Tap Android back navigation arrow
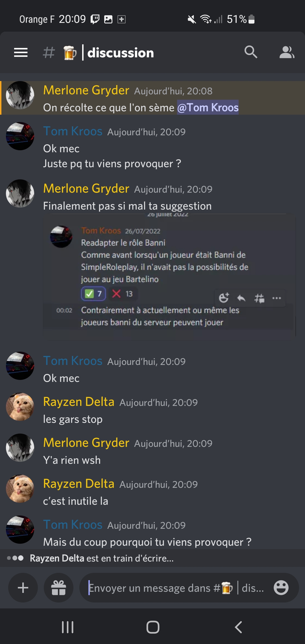Screen dimensions: 305x644 (x=238, y=627)
